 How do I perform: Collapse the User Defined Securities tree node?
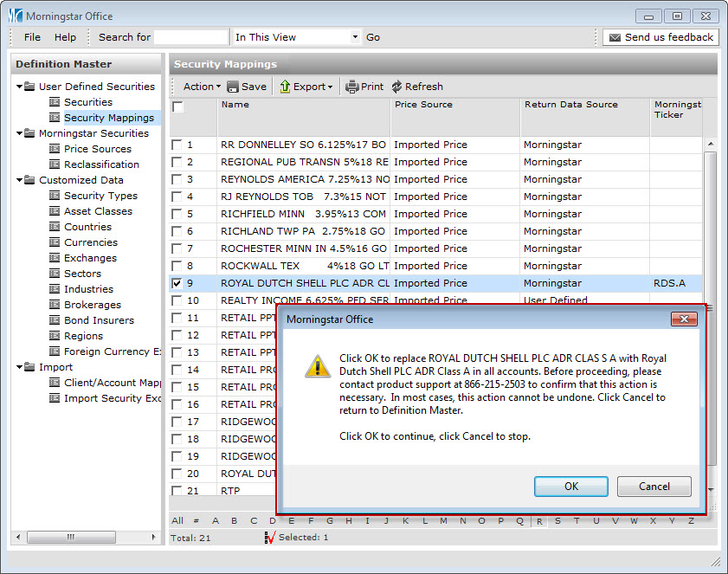click(x=19, y=87)
